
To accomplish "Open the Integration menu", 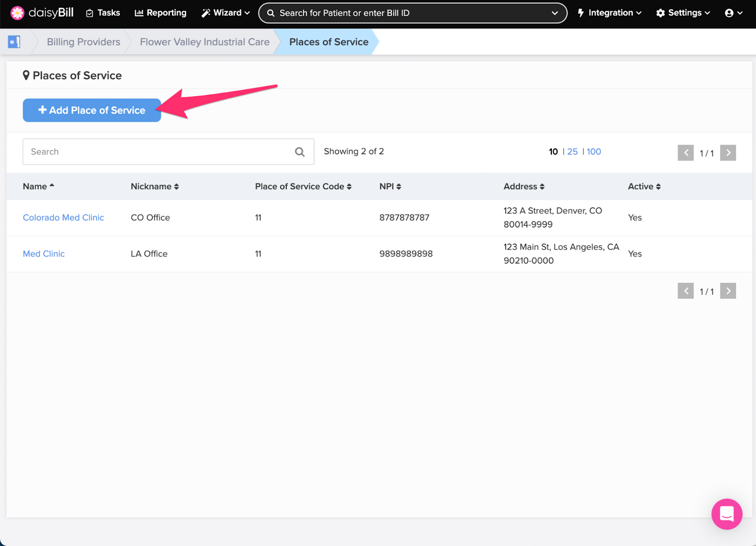I will pyautogui.click(x=610, y=13).
